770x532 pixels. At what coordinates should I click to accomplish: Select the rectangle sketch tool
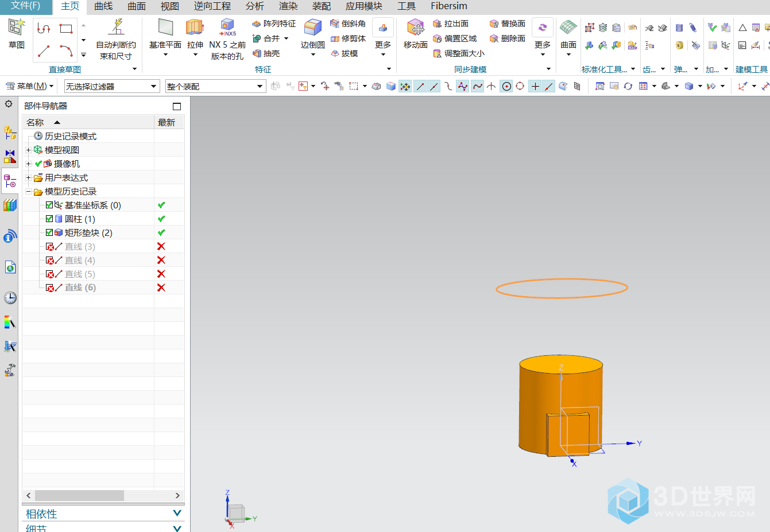coord(66,28)
